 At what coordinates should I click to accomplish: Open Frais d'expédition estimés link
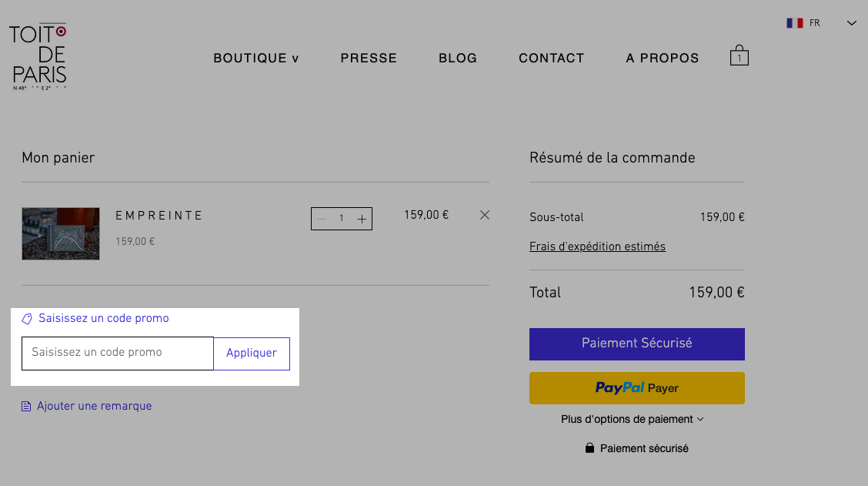pyautogui.click(x=597, y=246)
